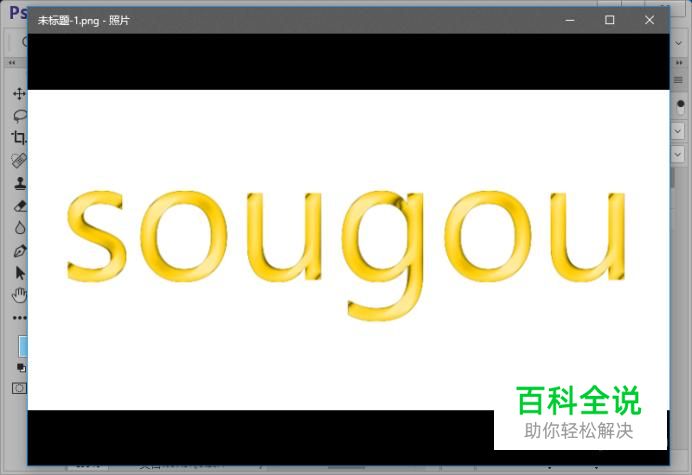Select the Pen tool in Photoshop toolbar
692x475 pixels.
coord(20,251)
